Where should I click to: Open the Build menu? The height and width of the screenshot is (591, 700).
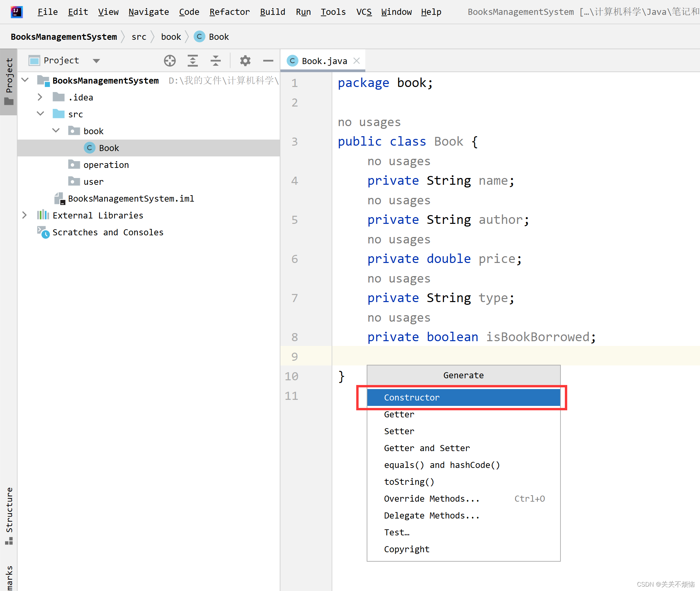tap(273, 12)
